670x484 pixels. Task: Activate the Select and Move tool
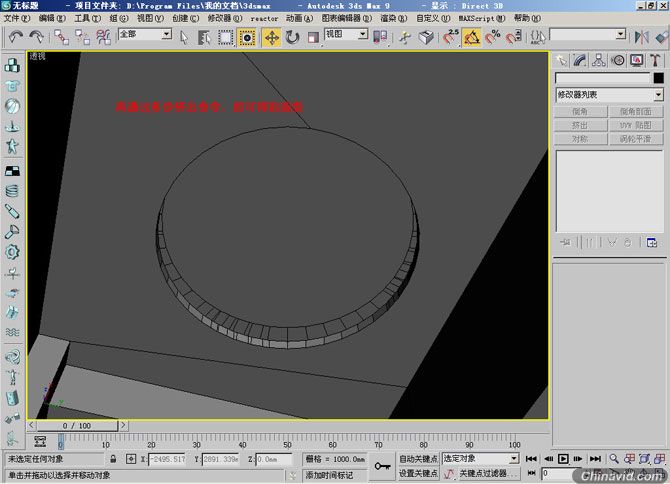point(271,38)
